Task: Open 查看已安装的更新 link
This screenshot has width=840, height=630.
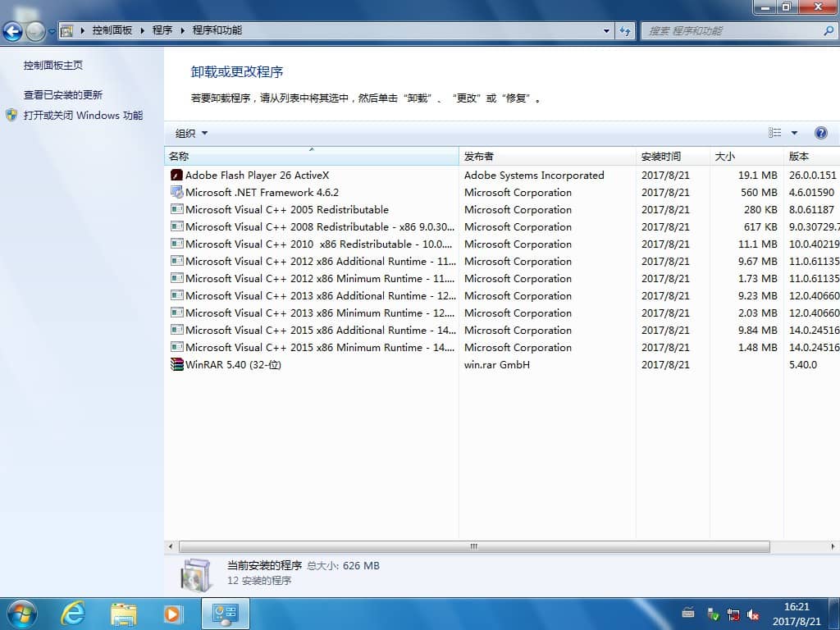Action: tap(63, 95)
